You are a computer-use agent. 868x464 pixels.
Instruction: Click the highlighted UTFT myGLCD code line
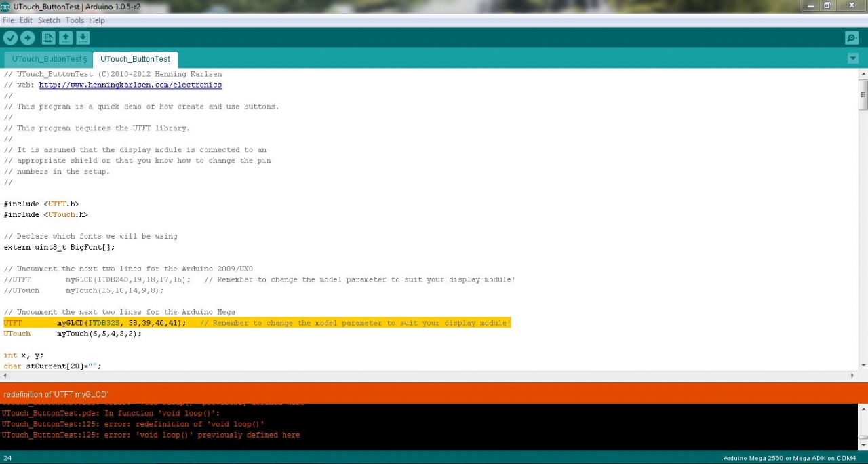[x=256, y=323]
